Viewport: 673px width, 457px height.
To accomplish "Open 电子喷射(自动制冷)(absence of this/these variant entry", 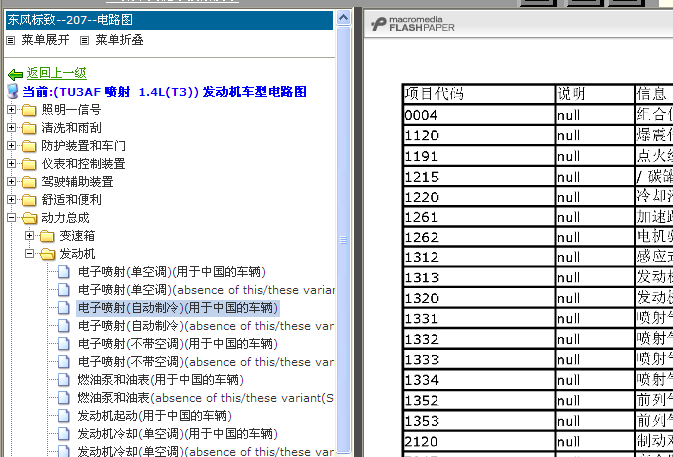I will [206, 326].
